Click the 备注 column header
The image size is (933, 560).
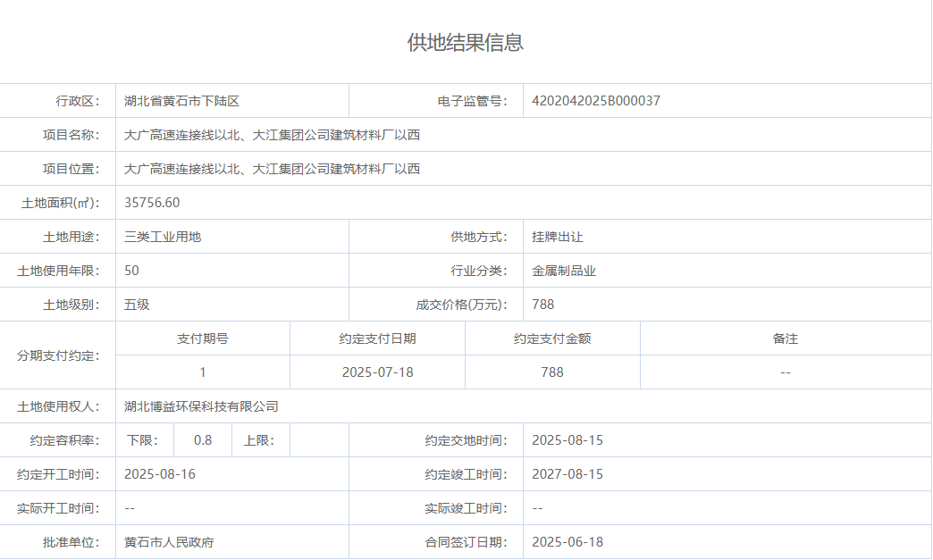click(x=786, y=339)
